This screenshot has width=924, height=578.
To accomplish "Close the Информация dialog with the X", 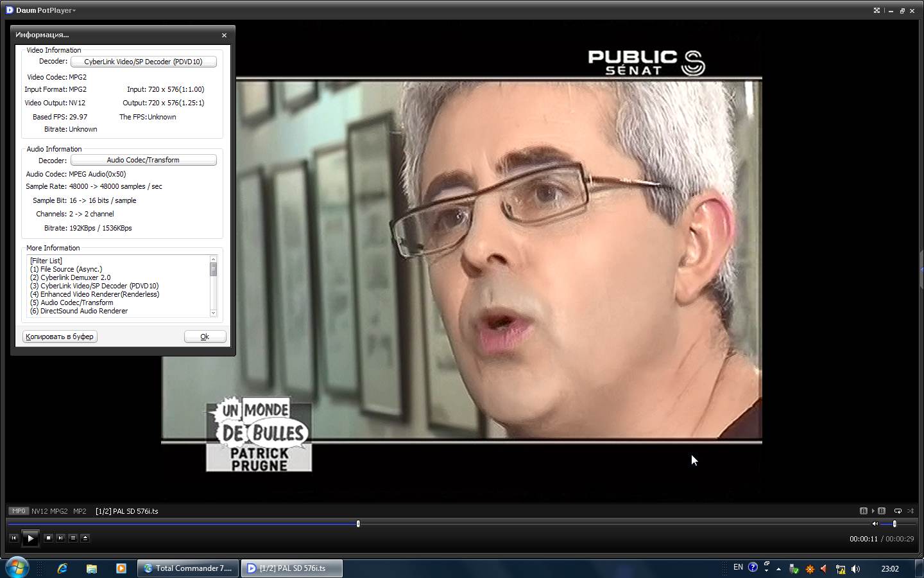I will pyautogui.click(x=224, y=35).
